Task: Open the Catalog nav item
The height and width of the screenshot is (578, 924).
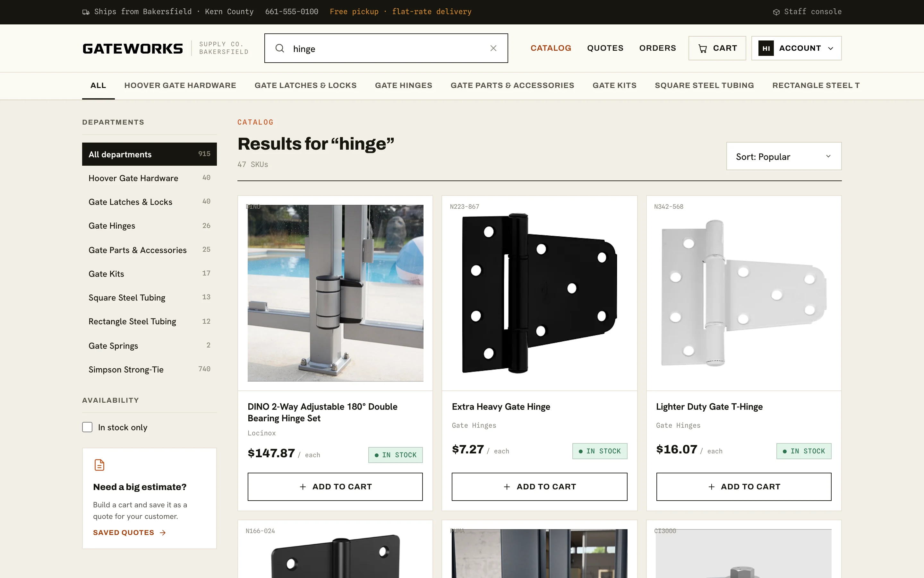Action: coord(551,48)
